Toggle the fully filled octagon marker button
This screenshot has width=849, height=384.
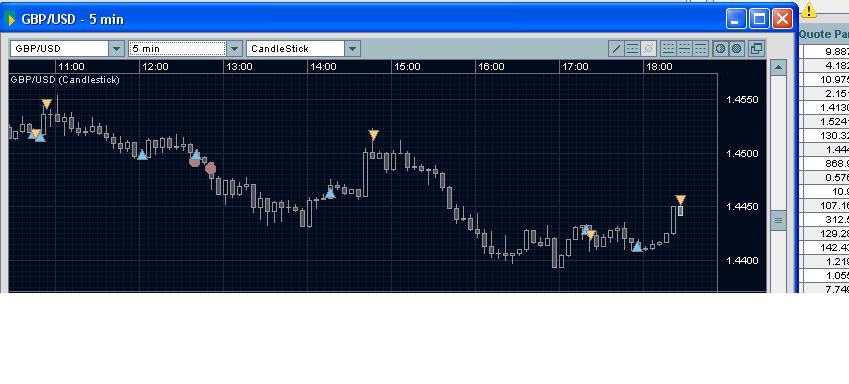(x=736, y=49)
